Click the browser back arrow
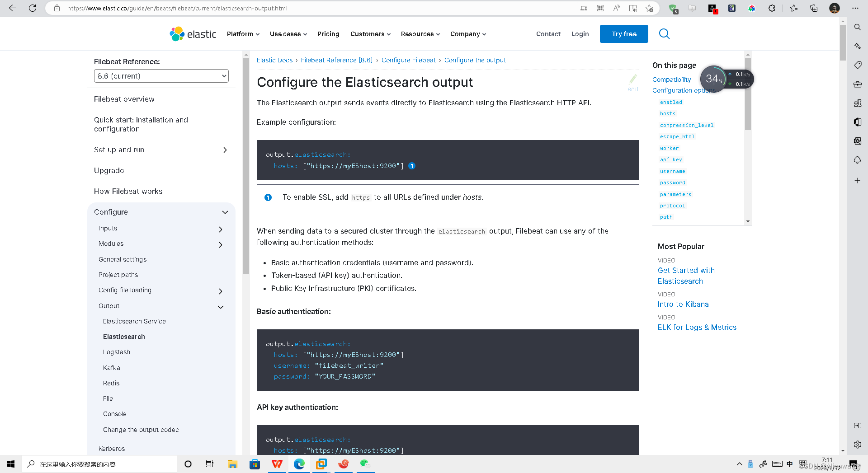 coord(13,8)
